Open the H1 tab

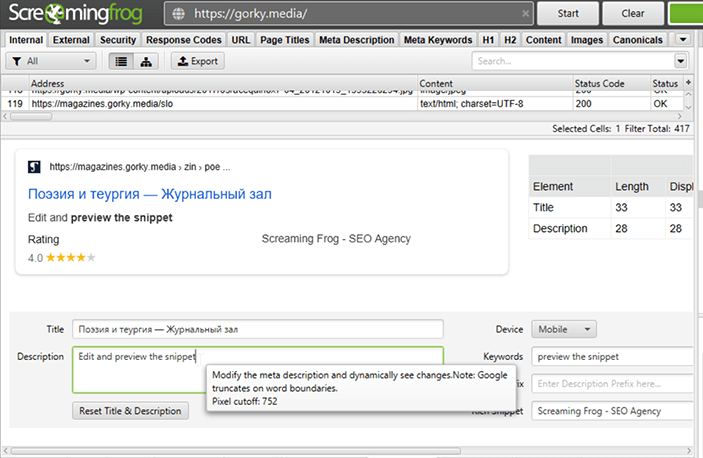(488, 40)
